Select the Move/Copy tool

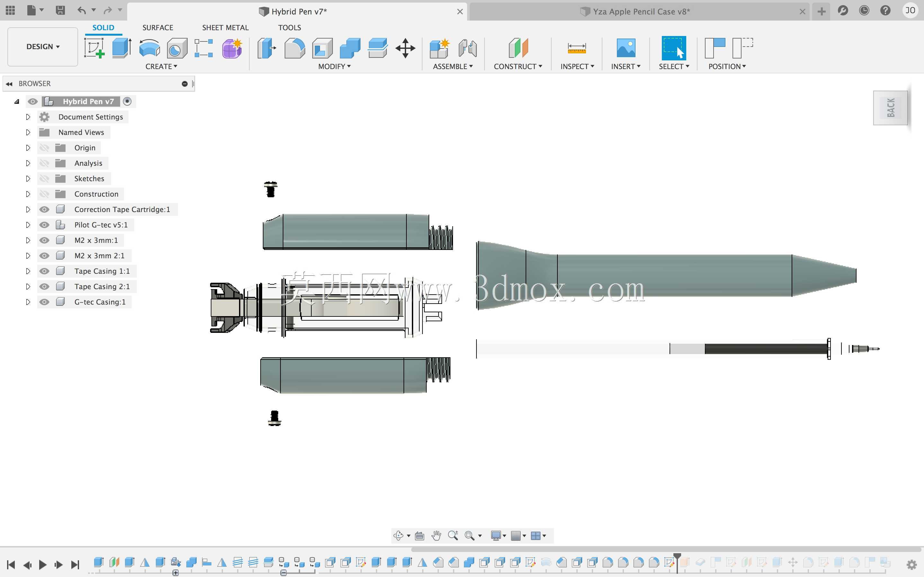[405, 48]
